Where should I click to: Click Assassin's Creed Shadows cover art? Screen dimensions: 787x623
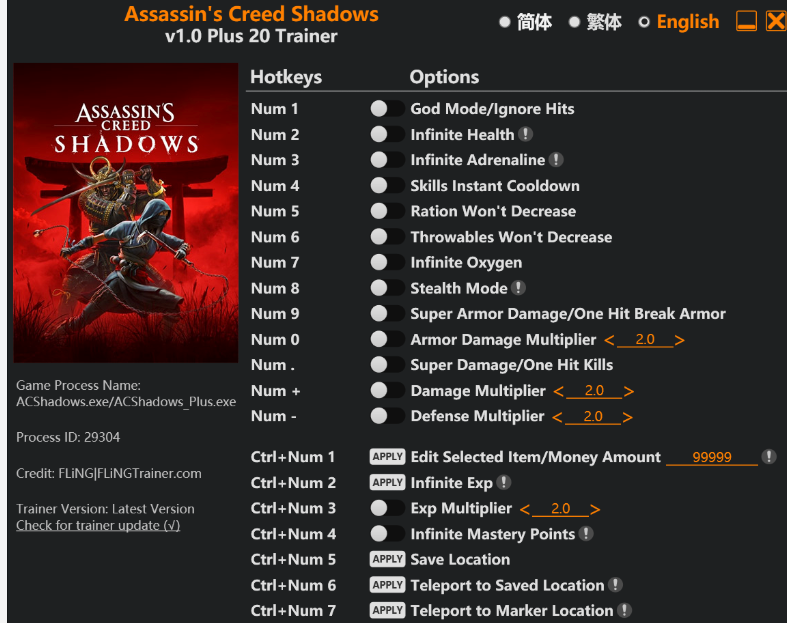(125, 212)
